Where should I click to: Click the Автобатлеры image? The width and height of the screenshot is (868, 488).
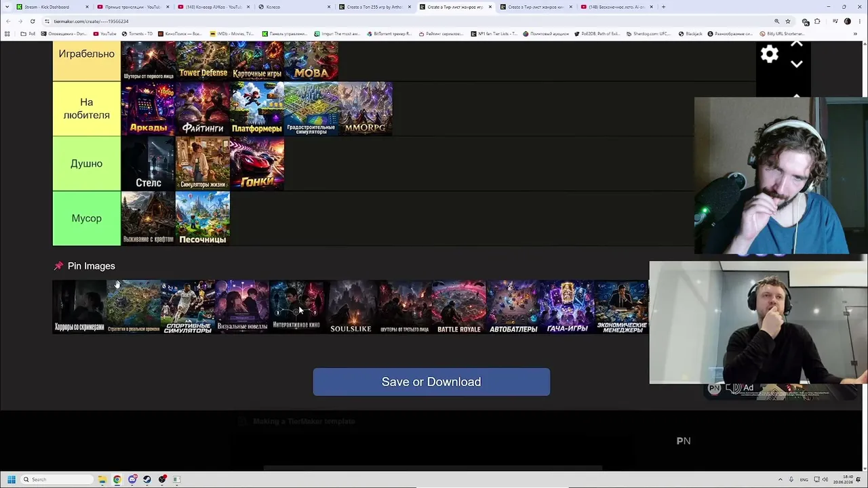(x=513, y=307)
